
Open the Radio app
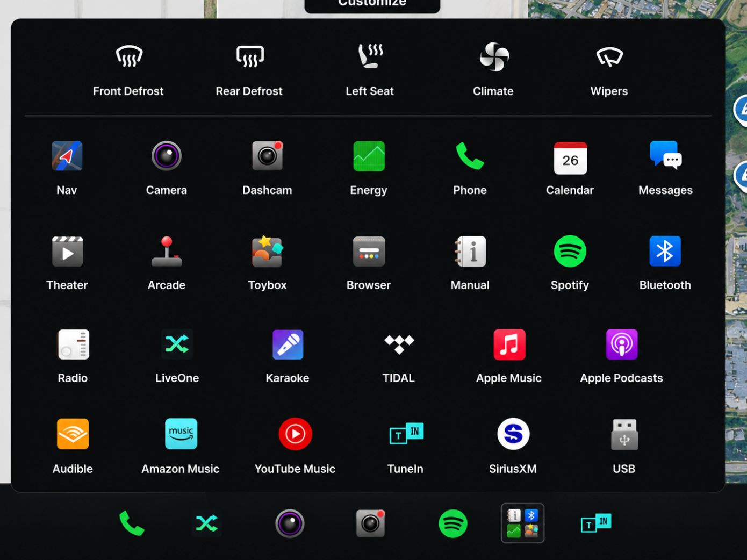(73, 356)
